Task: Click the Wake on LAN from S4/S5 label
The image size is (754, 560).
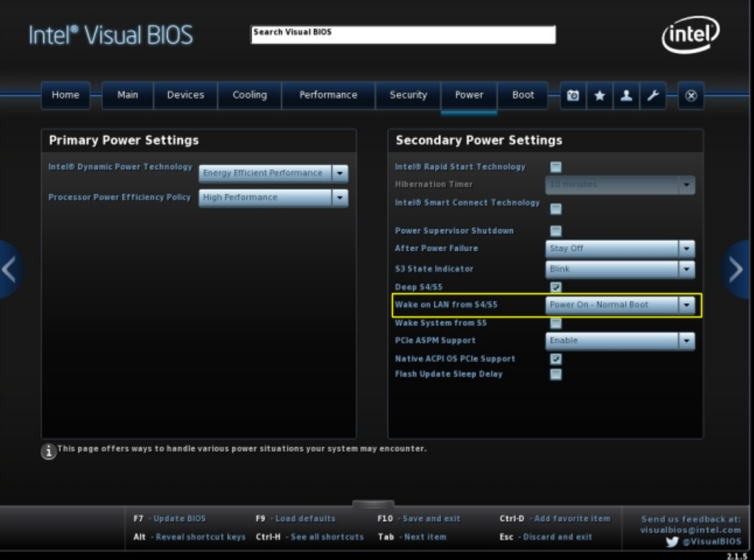Action: [x=446, y=305]
